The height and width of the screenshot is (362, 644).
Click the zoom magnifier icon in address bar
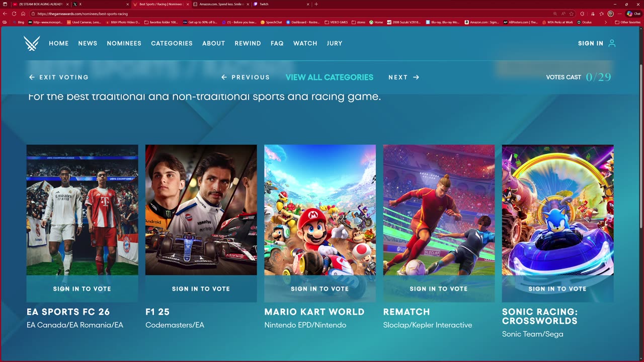pos(554,14)
